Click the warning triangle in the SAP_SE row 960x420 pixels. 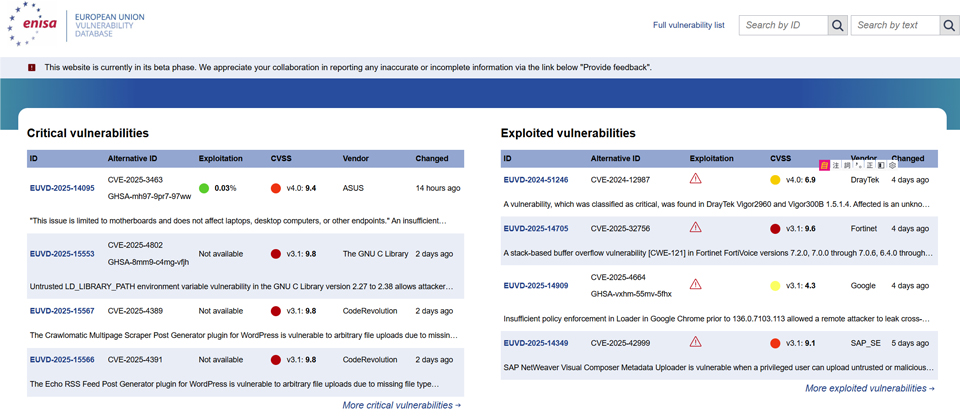tap(695, 341)
